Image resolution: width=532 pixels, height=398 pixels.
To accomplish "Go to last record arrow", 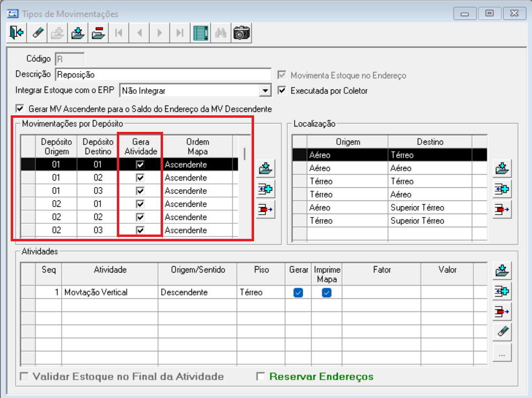I will [180, 33].
